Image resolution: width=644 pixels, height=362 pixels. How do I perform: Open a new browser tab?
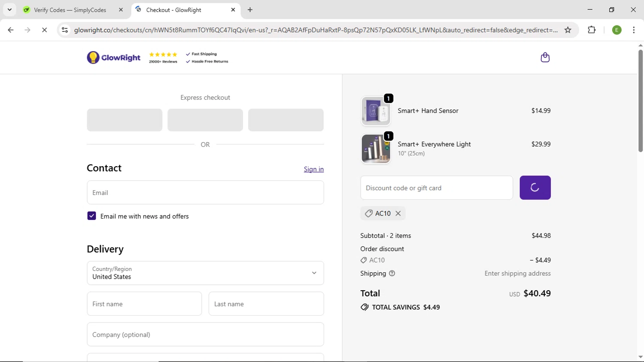pos(250,9)
